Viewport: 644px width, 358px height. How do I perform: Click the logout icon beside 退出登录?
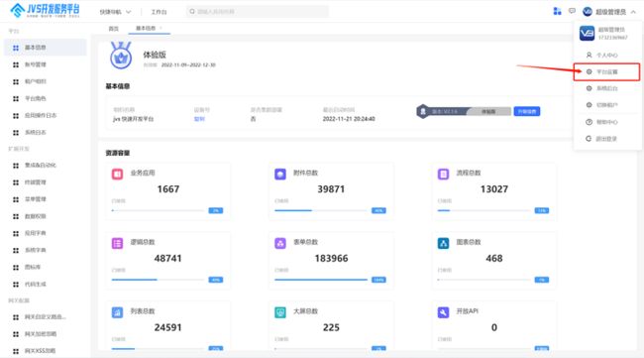pos(589,139)
